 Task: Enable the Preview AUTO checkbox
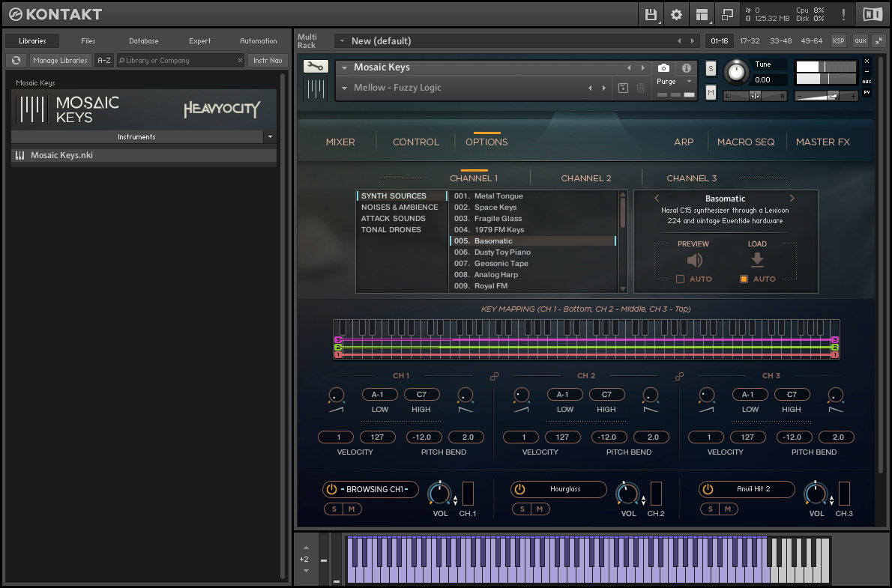(680, 279)
